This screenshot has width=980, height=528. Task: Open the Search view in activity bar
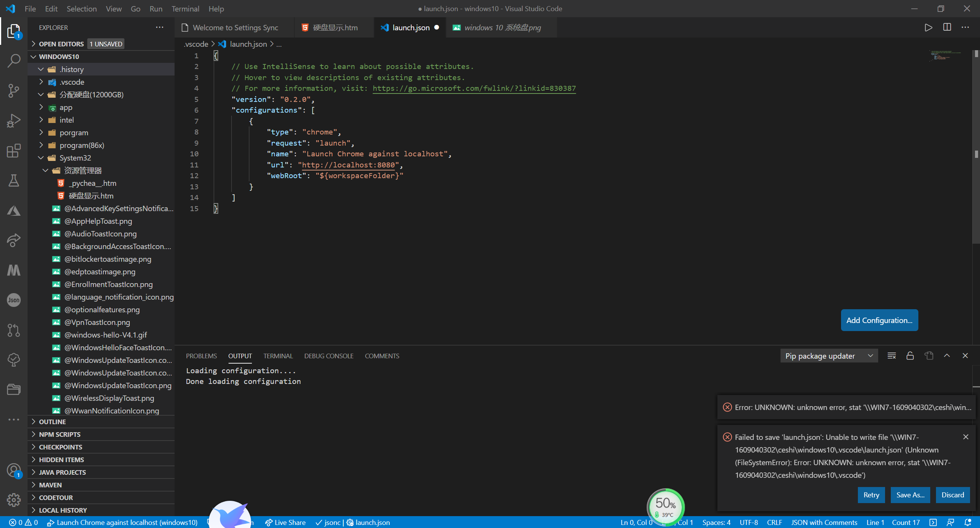click(x=14, y=61)
